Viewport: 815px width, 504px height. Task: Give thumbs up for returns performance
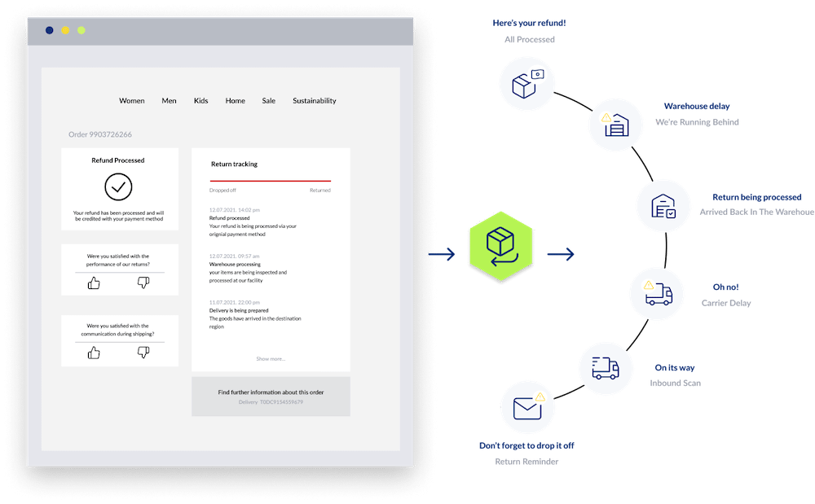click(94, 283)
